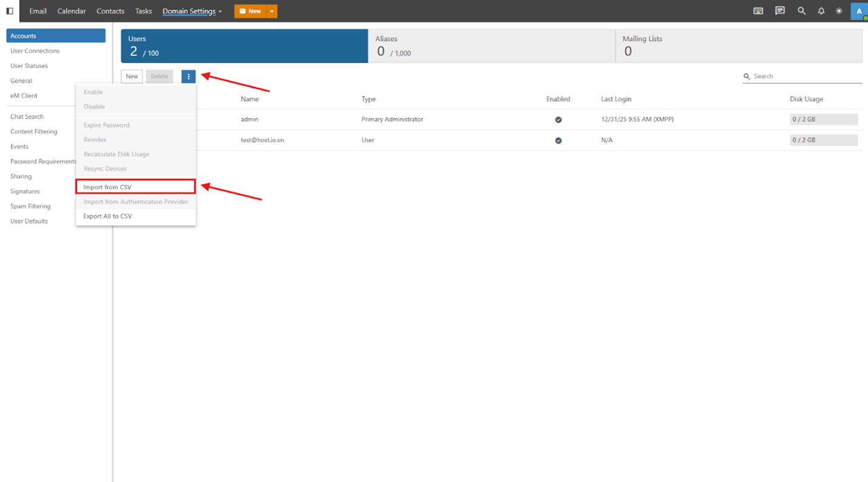Click Resync Devices entry
The width and height of the screenshot is (868, 482).
[135, 169]
